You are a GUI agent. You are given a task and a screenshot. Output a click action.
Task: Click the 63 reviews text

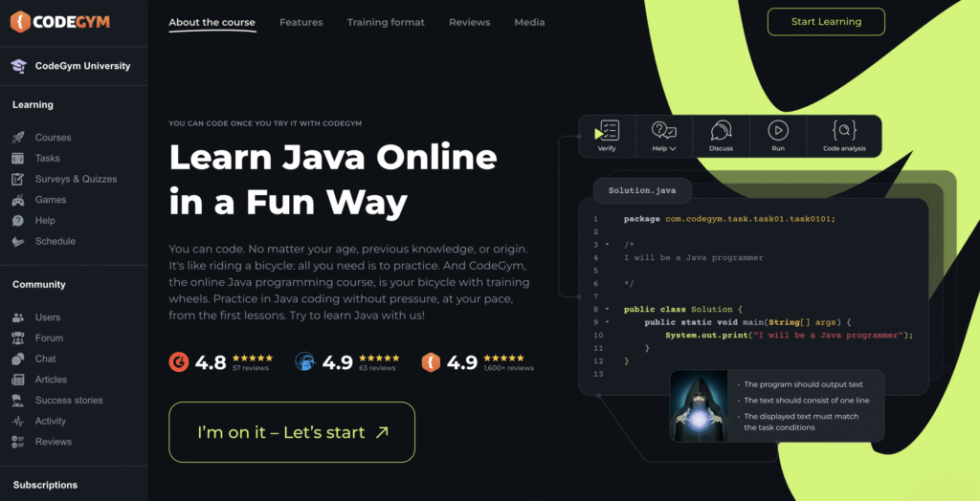click(377, 368)
